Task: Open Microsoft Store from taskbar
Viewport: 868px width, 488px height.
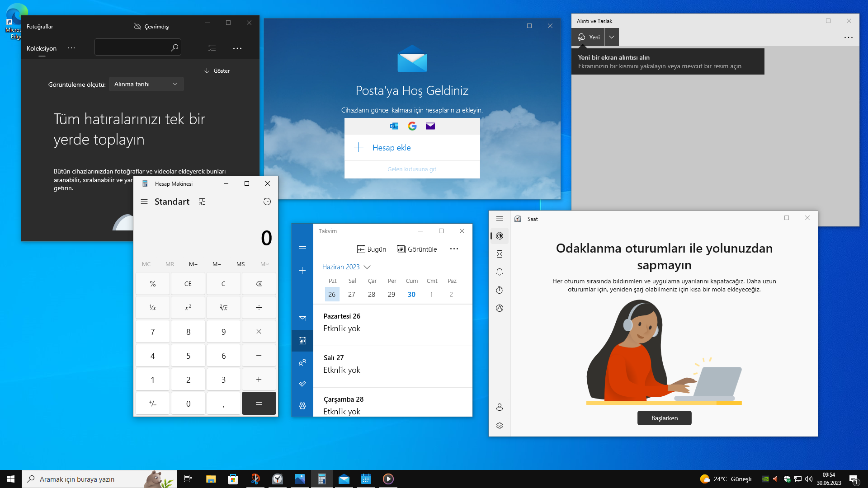Action: click(233, 479)
